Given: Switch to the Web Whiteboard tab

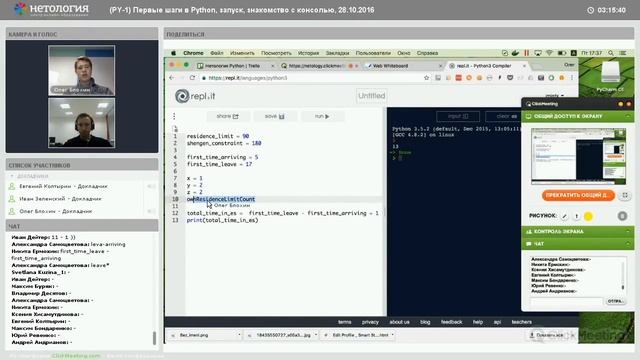Looking at the screenshot, I should (402, 66).
